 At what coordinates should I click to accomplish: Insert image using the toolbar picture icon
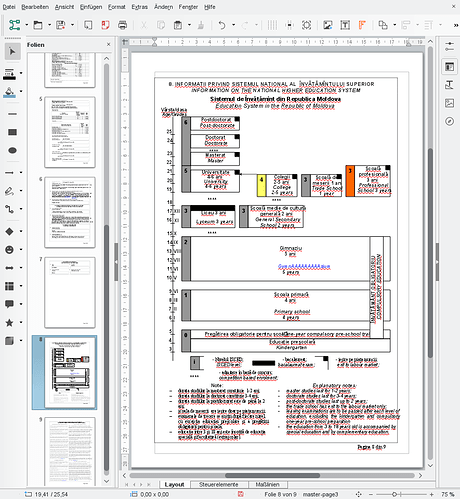click(x=328, y=25)
